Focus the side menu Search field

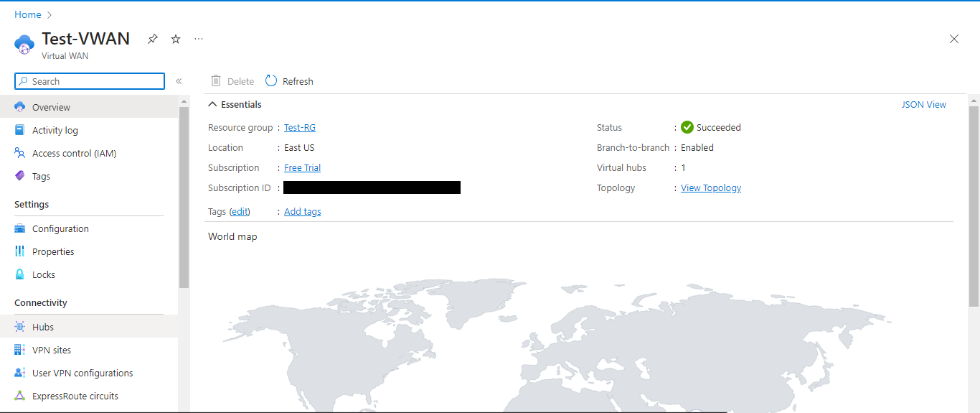(x=90, y=81)
